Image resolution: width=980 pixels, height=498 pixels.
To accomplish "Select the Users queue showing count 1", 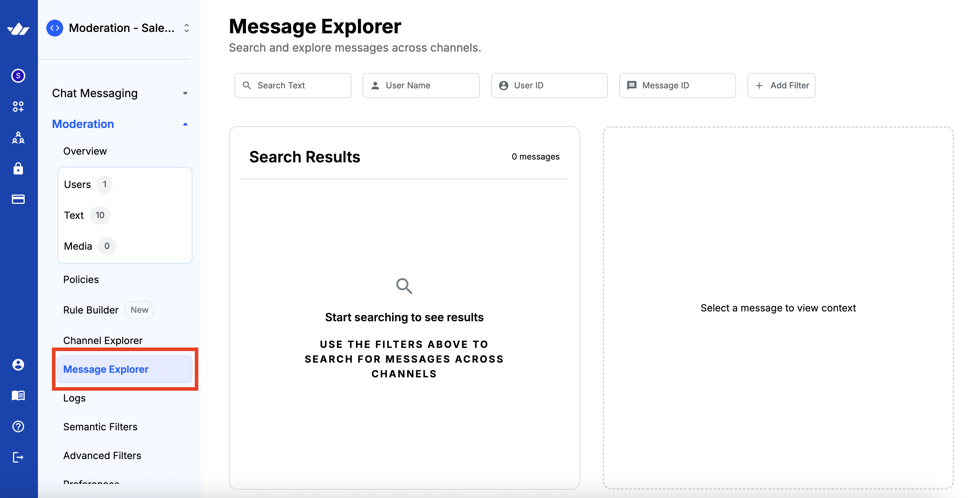I will pos(77,184).
